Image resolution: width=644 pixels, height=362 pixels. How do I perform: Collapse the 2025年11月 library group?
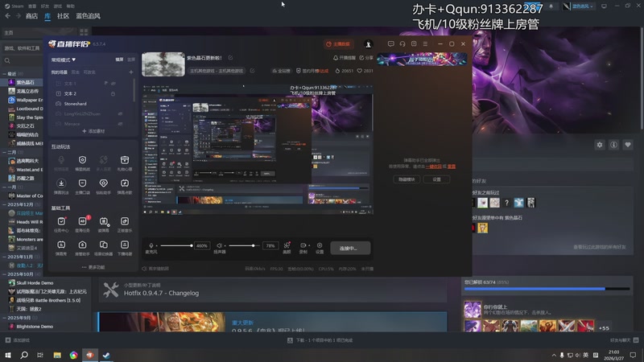4,257
